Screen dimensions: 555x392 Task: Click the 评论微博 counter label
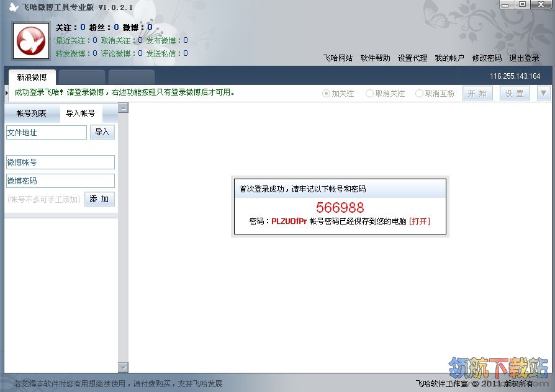(x=122, y=53)
